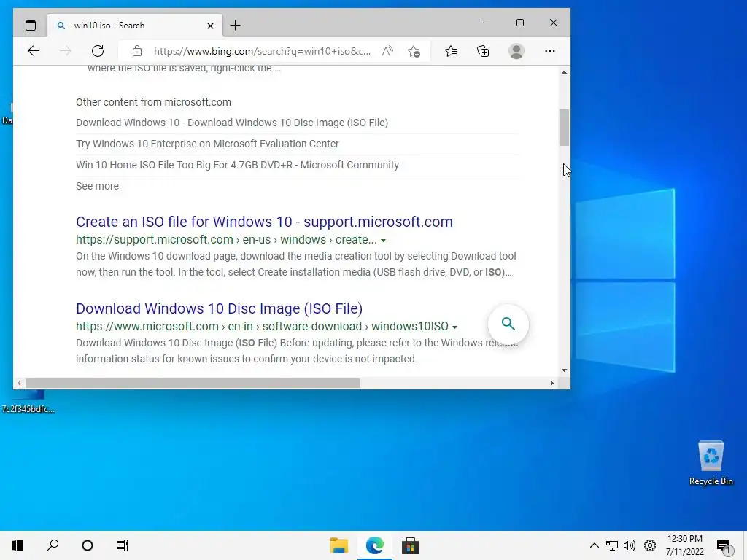Add this page to favorites star
Screen dimensions: 747x560
(x=414, y=51)
